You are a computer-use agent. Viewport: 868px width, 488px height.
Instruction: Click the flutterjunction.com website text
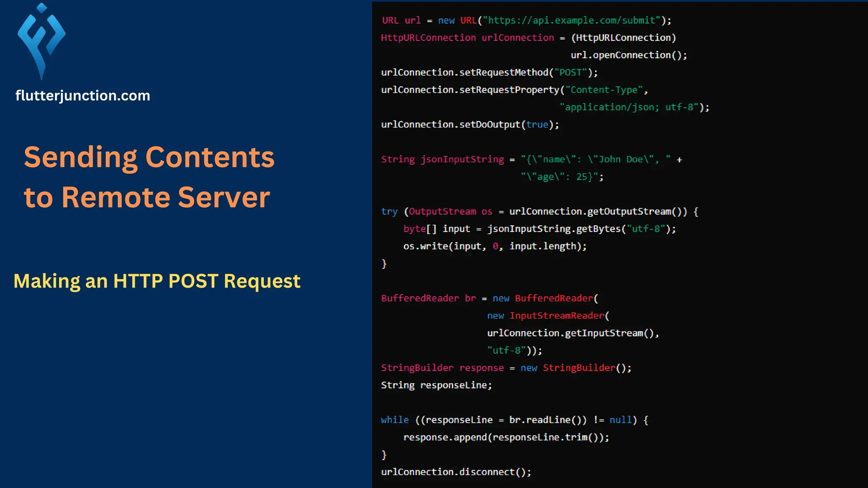(x=83, y=96)
